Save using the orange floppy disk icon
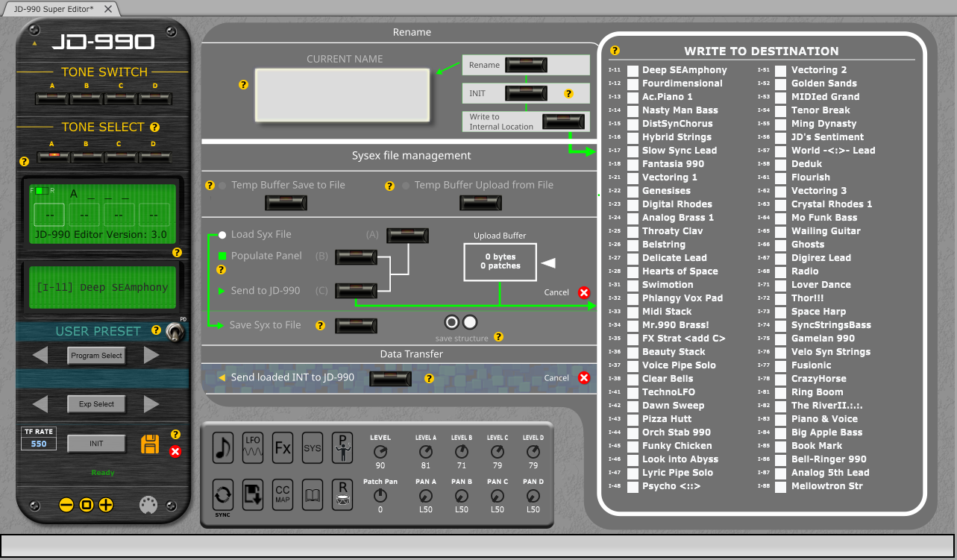This screenshot has height=560, width=957. pyautogui.click(x=149, y=444)
